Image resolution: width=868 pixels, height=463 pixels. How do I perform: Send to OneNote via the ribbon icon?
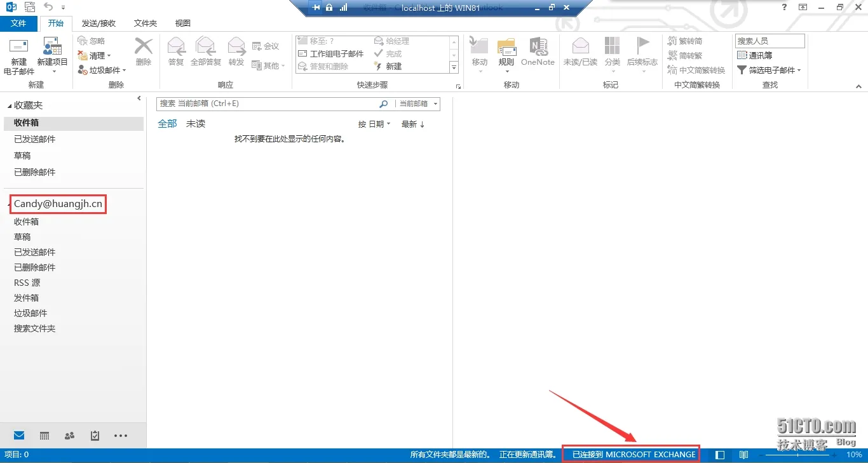click(538, 52)
